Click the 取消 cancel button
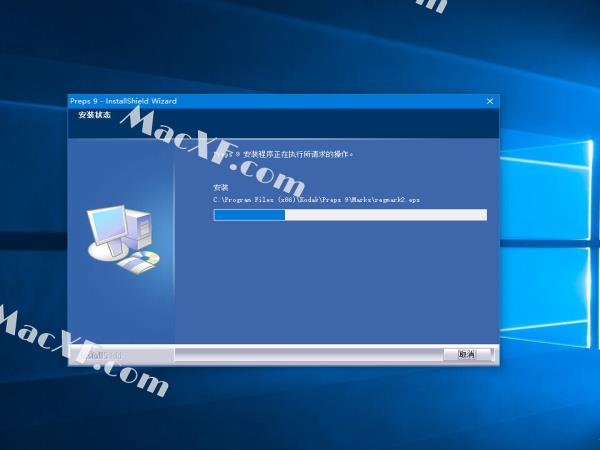The width and height of the screenshot is (600, 450). (467, 354)
